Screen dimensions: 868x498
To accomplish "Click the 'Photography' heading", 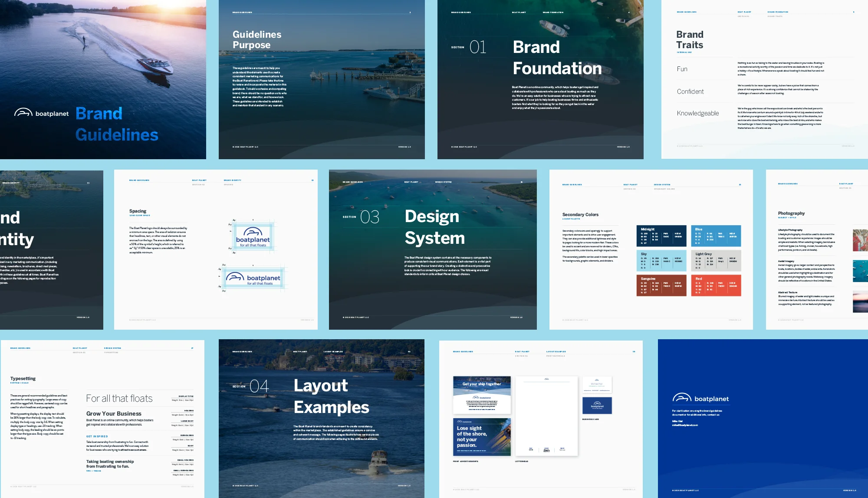I will tap(791, 213).
